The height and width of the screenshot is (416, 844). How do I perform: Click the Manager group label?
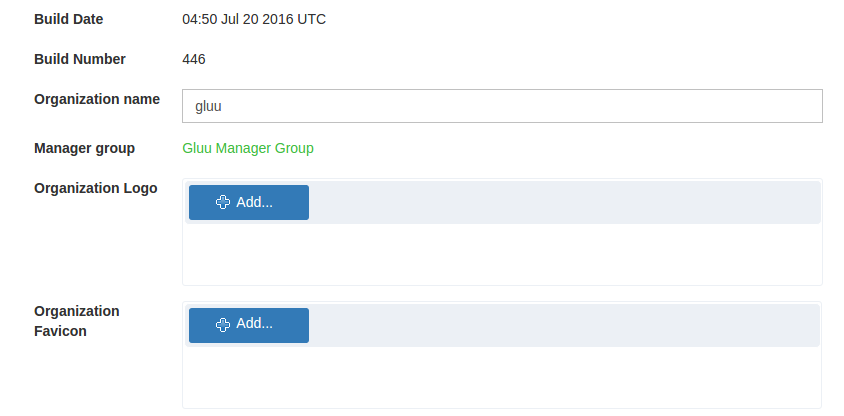[84, 148]
